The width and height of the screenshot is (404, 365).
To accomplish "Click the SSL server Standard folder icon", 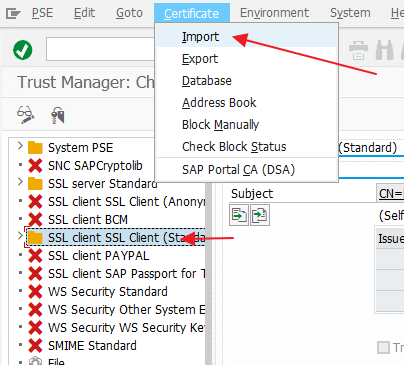I will [x=35, y=184].
